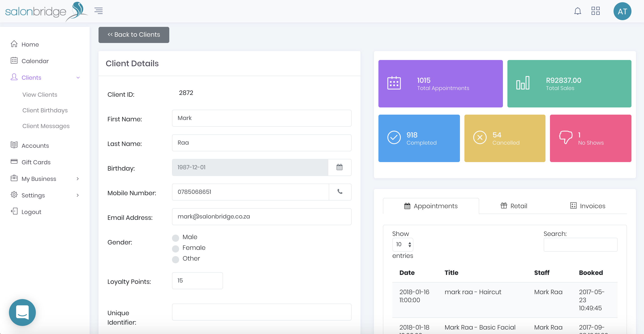Select the Other gender option

click(176, 259)
